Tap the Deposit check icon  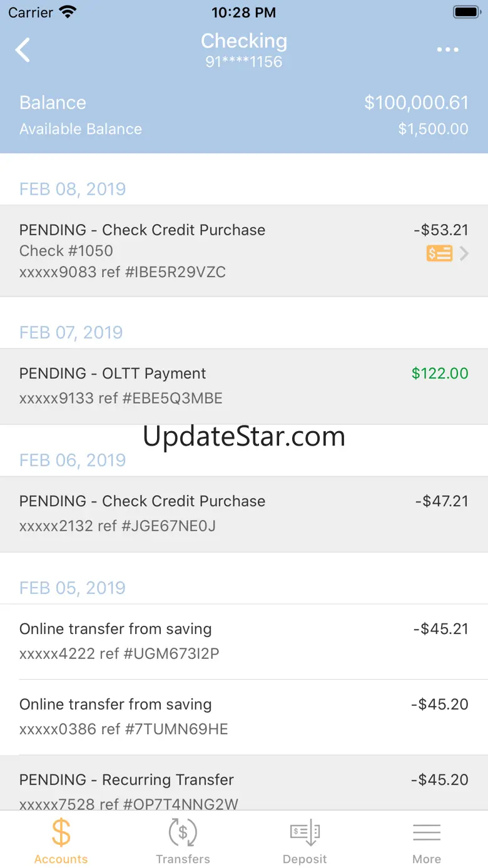(305, 833)
